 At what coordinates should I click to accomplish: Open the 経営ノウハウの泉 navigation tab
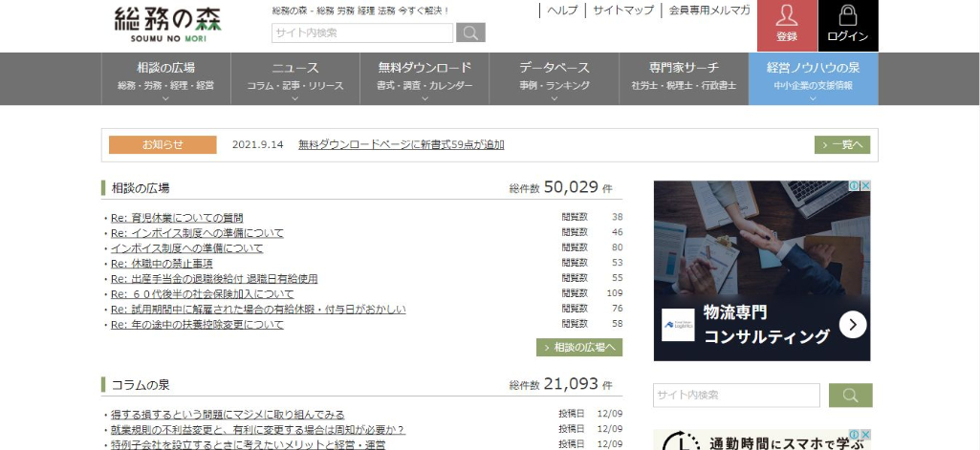(813, 78)
